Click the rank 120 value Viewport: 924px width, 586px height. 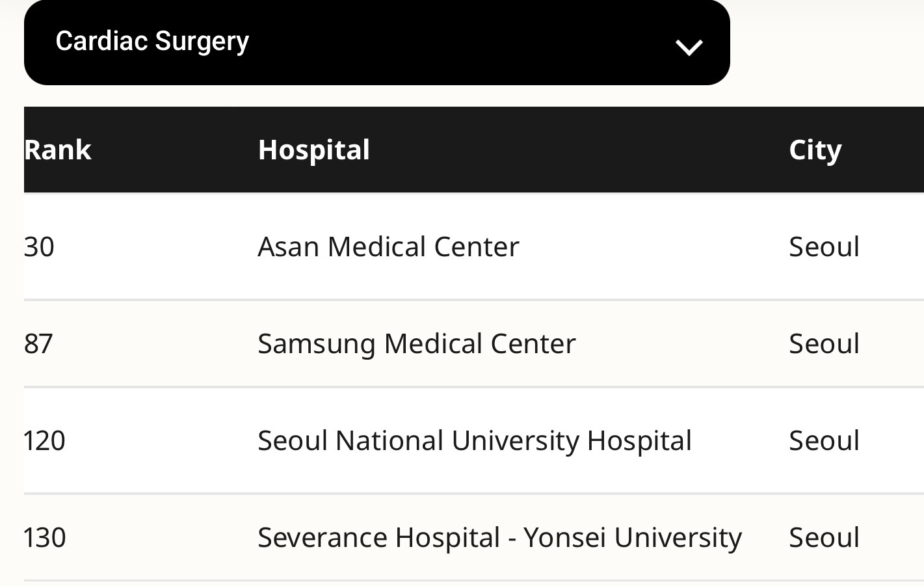click(x=44, y=441)
